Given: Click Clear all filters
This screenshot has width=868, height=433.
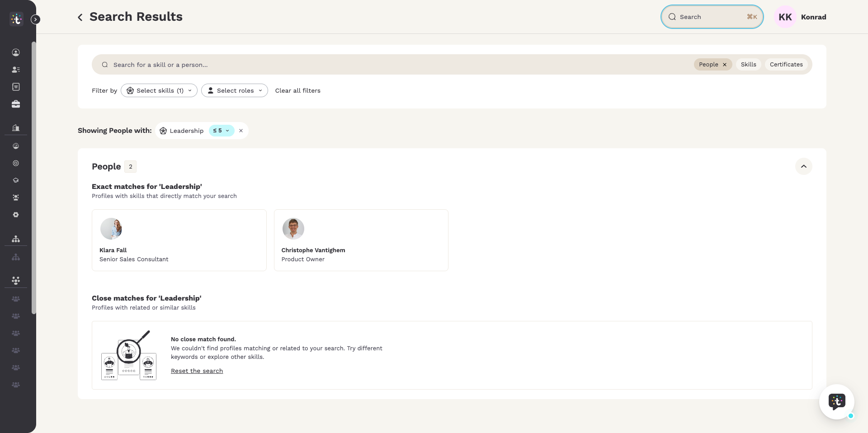Looking at the screenshot, I should pyautogui.click(x=298, y=90).
